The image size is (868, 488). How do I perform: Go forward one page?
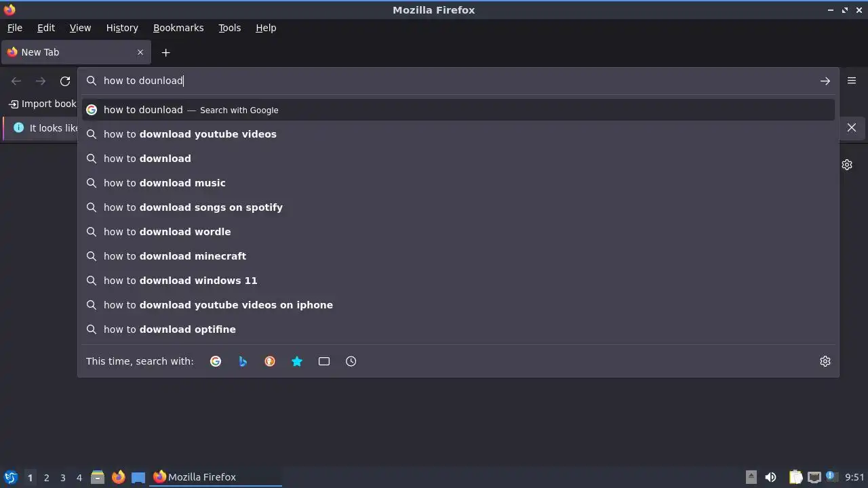pyautogui.click(x=41, y=81)
